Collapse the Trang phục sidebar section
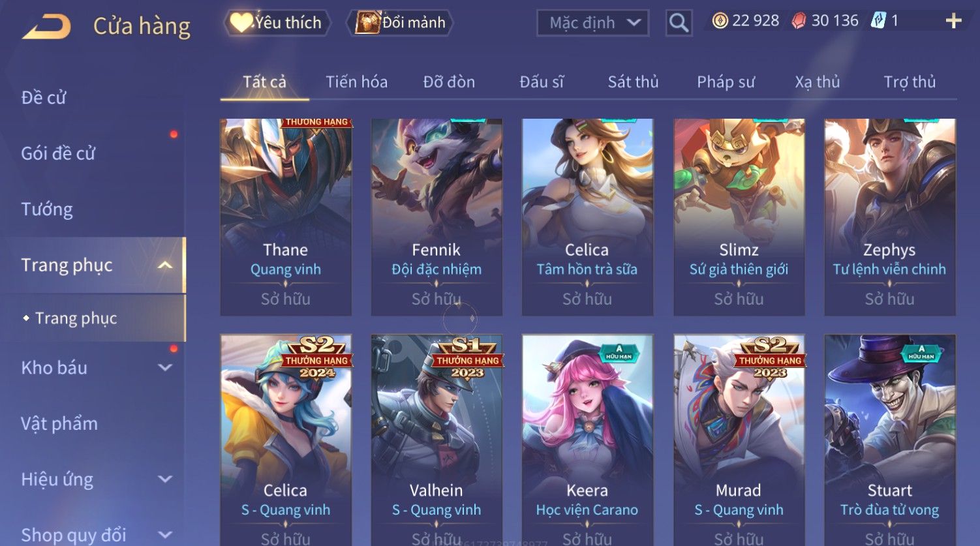Image resolution: width=980 pixels, height=546 pixels. (165, 265)
